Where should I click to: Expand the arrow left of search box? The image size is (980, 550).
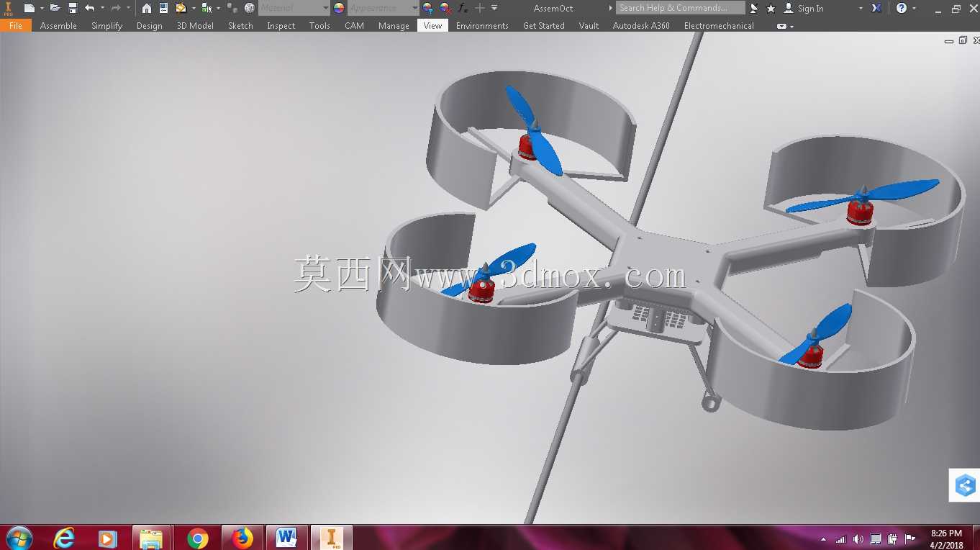pos(611,8)
